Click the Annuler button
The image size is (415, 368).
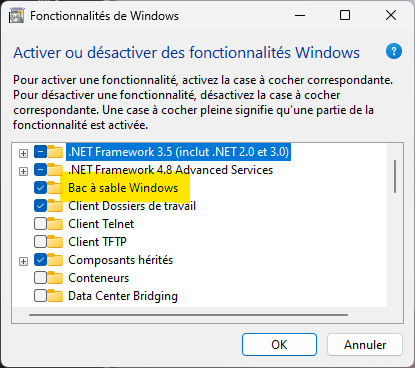(x=365, y=345)
